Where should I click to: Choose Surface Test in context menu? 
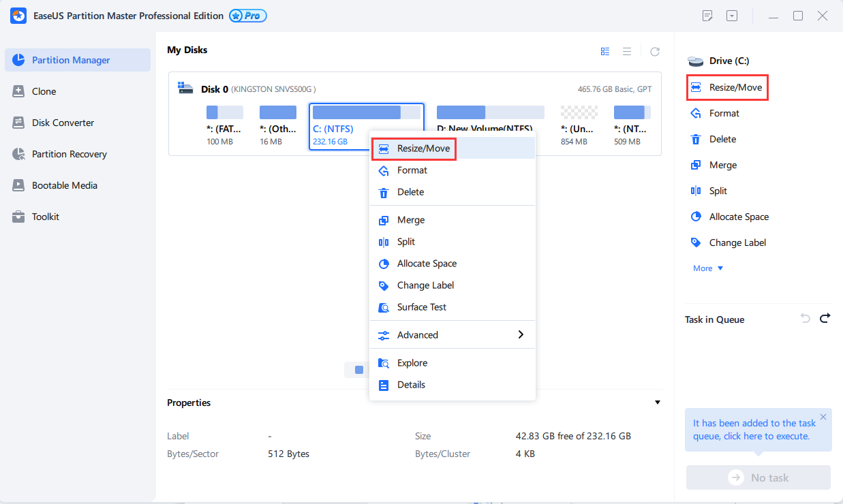[453, 307]
